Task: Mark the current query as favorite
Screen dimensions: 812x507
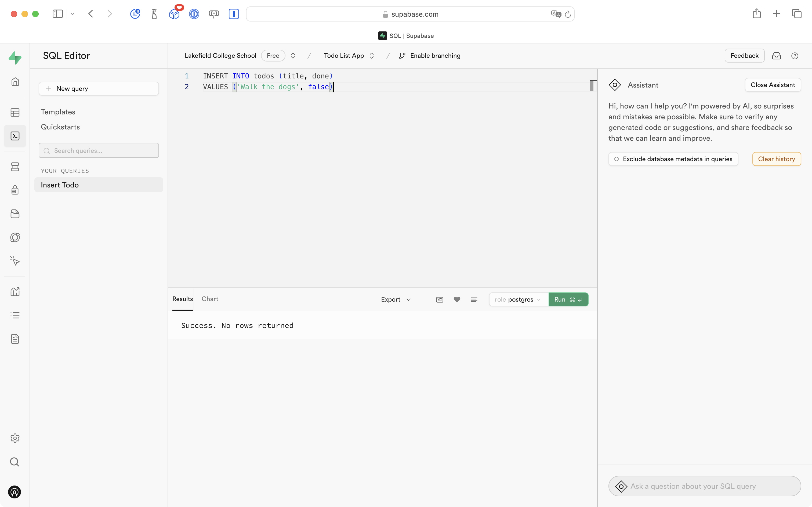Action: [x=457, y=299]
